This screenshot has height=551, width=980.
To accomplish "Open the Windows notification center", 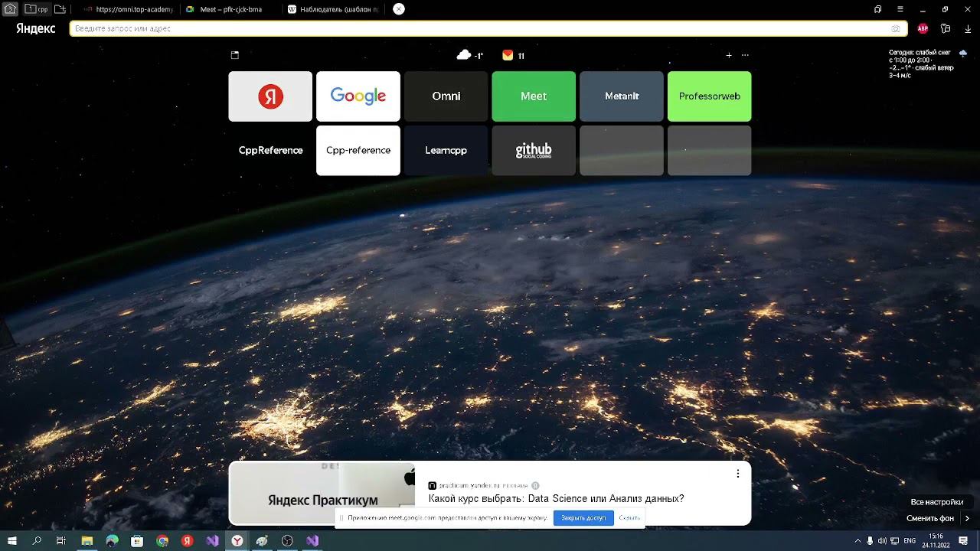I will (x=963, y=541).
